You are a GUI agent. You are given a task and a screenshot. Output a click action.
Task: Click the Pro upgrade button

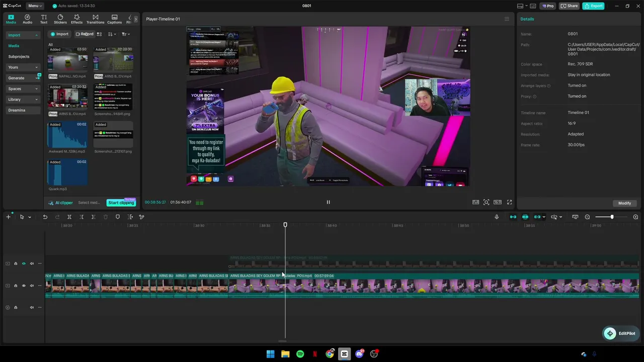[548, 6]
